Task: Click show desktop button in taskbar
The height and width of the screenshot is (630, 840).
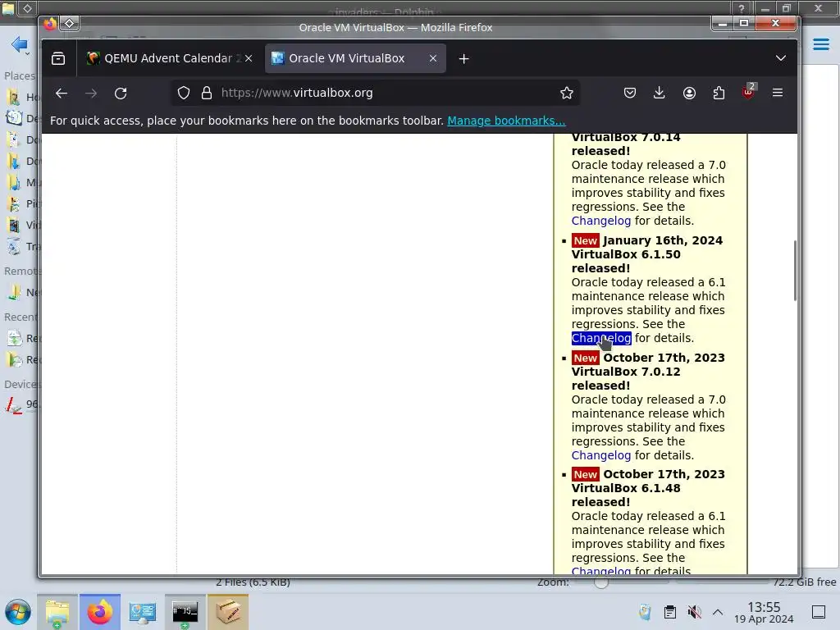Action: tap(819, 612)
